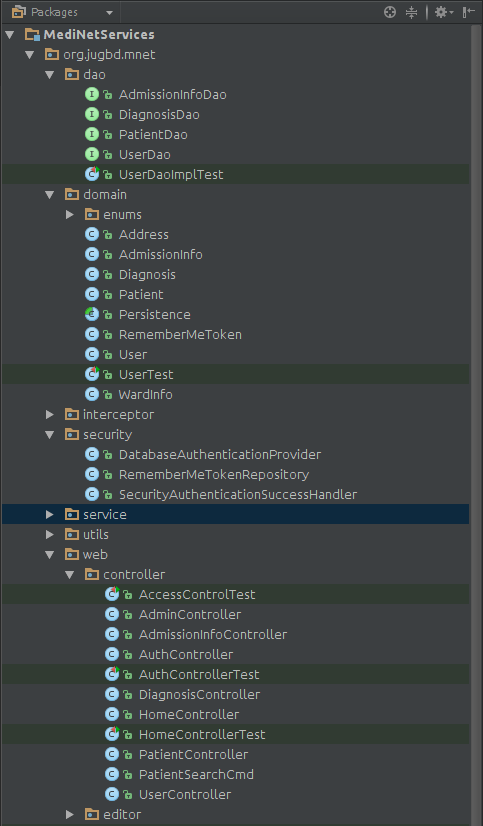
Task: Expand the interceptor package
Action: pyautogui.click(x=50, y=415)
